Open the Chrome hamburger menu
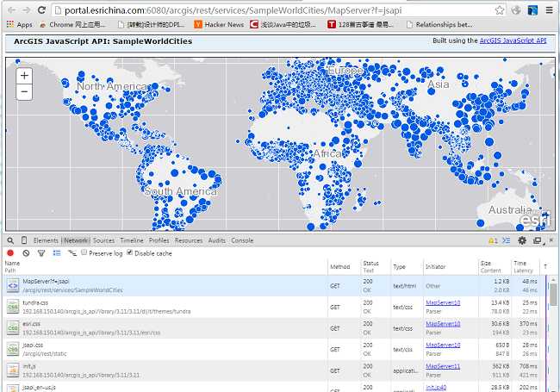 pos(550,10)
